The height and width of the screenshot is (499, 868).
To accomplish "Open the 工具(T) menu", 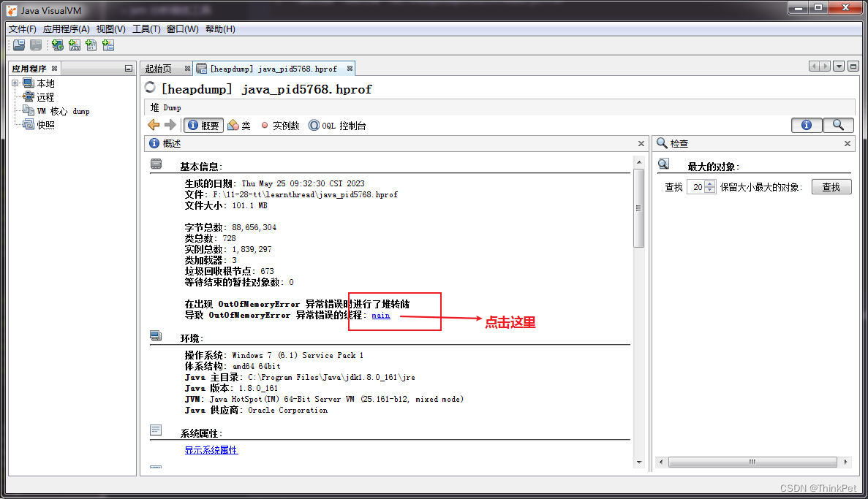I will tap(146, 28).
